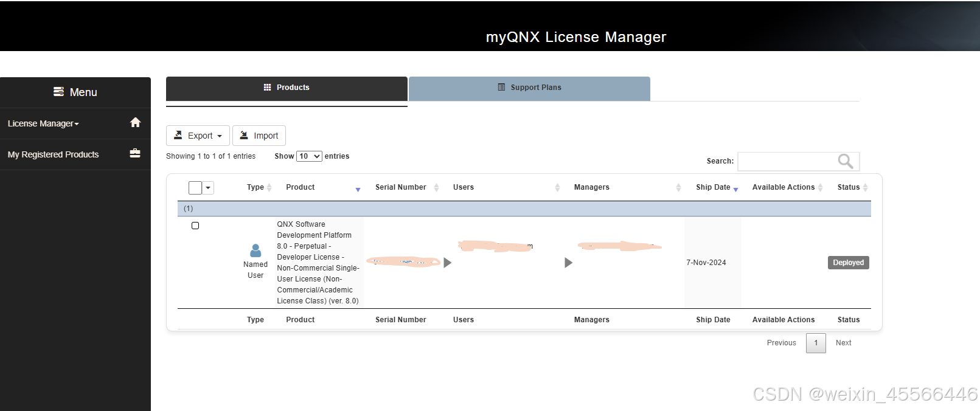Open the Export dropdown

pyautogui.click(x=198, y=136)
